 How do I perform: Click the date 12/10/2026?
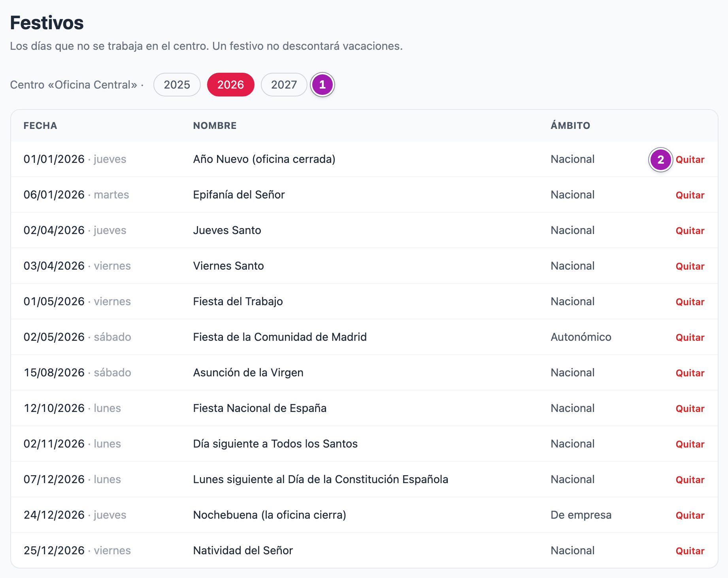(x=54, y=408)
